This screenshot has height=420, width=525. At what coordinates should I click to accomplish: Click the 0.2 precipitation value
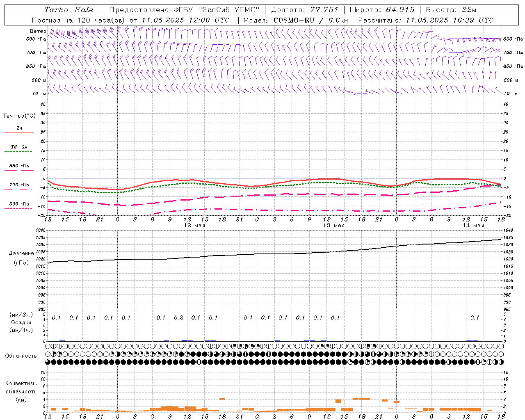tap(178, 317)
